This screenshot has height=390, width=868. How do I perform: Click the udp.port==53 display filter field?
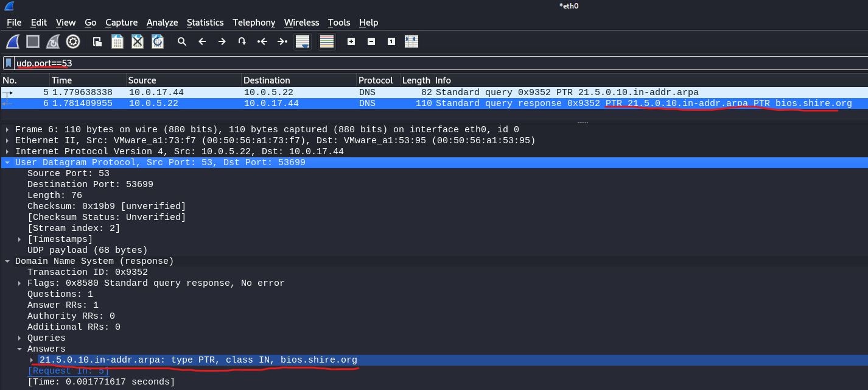426,63
